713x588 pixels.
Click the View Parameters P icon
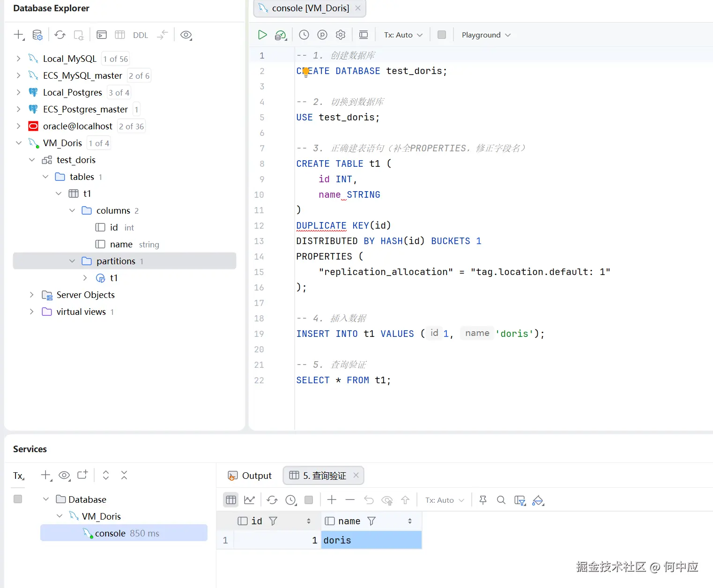(x=322, y=35)
